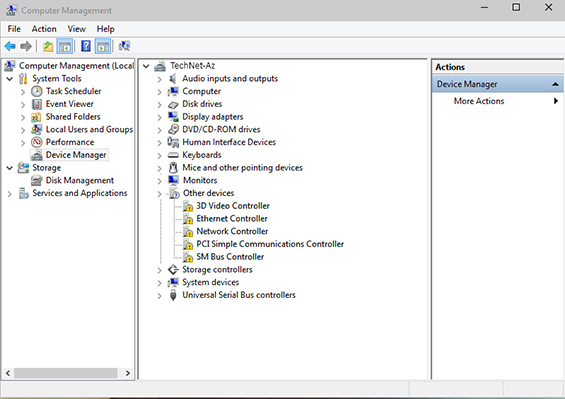Open the Action menu
This screenshot has height=399, width=565.
tap(44, 29)
